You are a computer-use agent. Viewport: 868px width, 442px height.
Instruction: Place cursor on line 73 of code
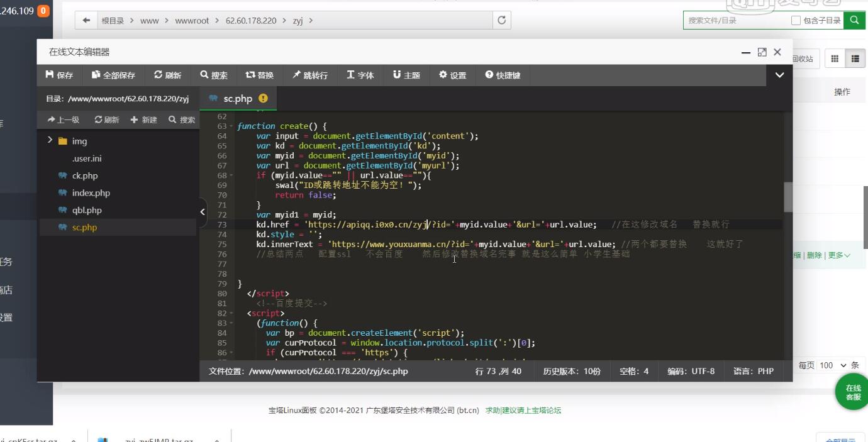click(x=509, y=224)
